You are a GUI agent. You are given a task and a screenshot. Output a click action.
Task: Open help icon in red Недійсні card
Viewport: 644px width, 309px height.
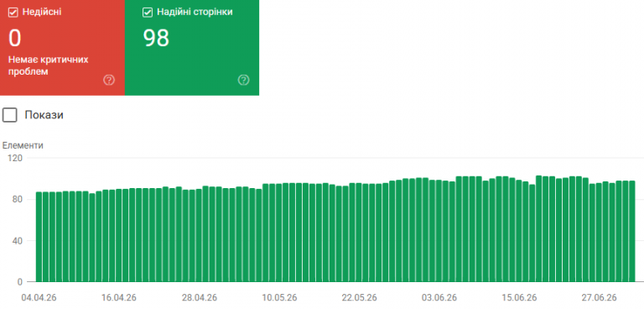(x=109, y=80)
